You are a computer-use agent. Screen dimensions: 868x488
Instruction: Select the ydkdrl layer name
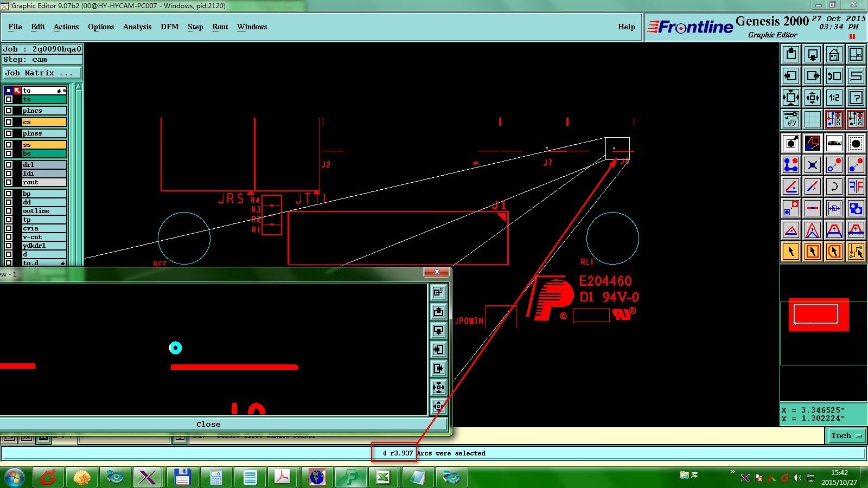click(x=44, y=246)
